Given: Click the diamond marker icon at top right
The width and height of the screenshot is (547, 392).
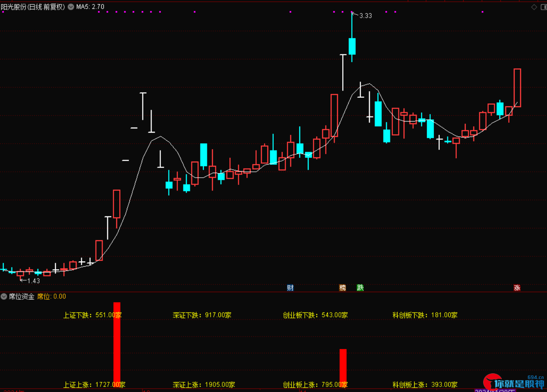Looking at the screenshot, I should click(x=534, y=7).
